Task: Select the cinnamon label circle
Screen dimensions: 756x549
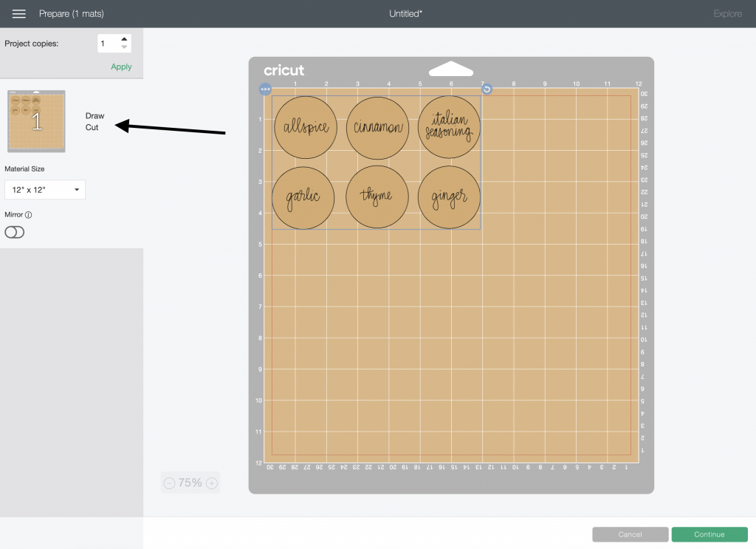Action: pyautogui.click(x=377, y=128)
